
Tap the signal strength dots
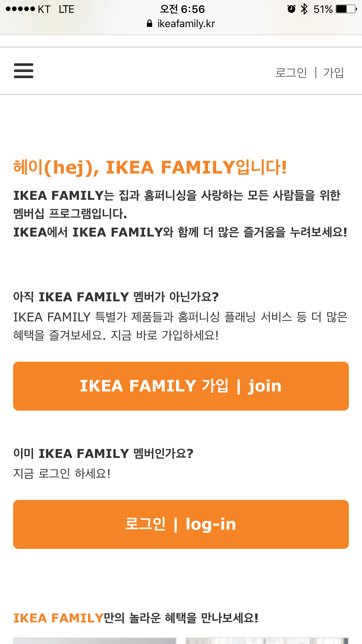click(x=20, y=9)
